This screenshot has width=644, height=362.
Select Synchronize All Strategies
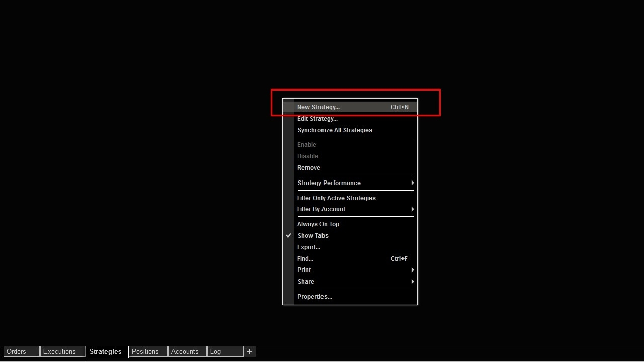[350, 130]
